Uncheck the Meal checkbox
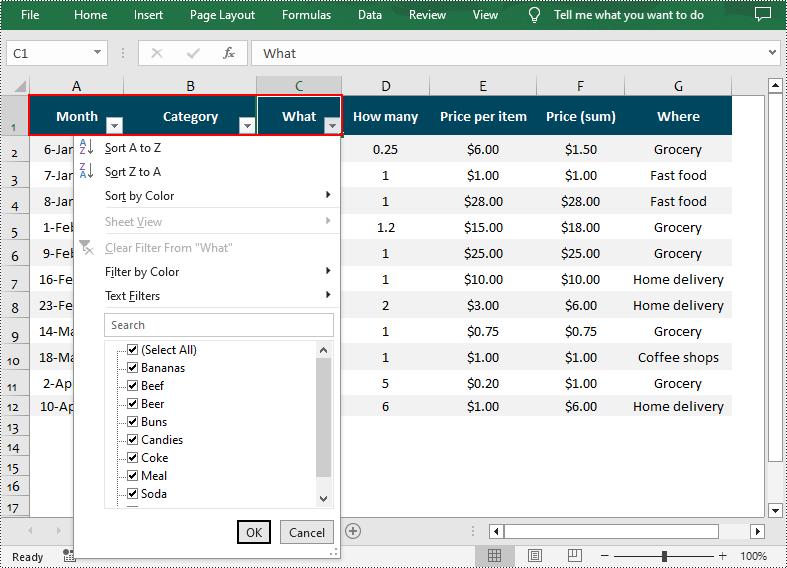The height and width of the screenshot is (568, 787). [x=133, y=476]
